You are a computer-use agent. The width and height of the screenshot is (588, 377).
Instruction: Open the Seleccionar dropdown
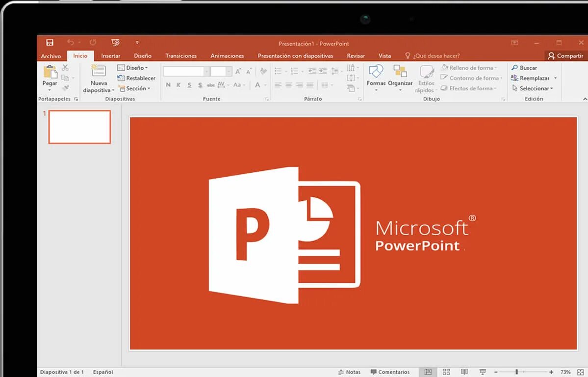coord(532,89)
